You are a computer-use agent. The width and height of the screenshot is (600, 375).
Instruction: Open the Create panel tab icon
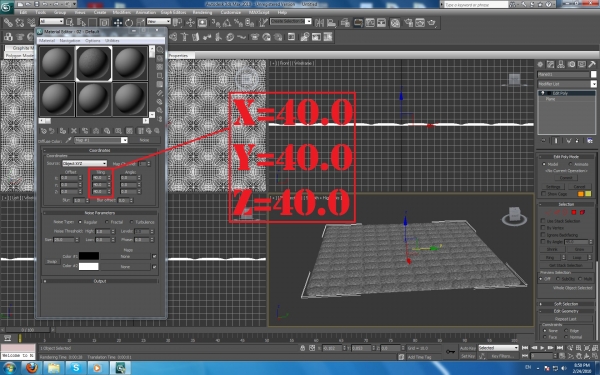click(x=540, y=64)
